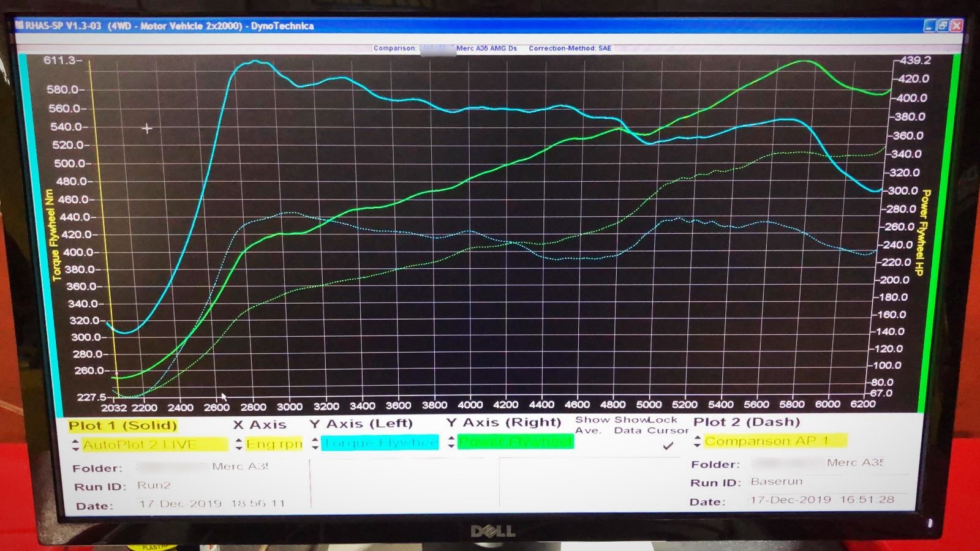980x551 pixels.
Task: Click the Plot 2 stepper arrows beside Comparison AP 1
Action: [697, 441]
